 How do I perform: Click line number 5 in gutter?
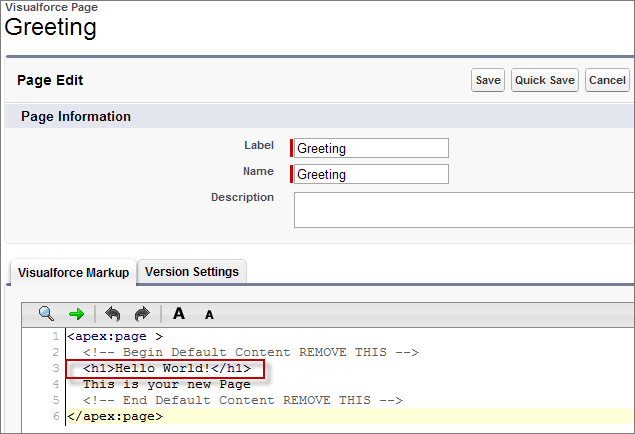[55, 400]
